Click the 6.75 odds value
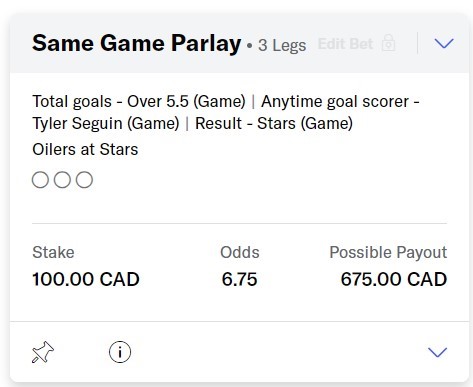The height and width of the screenshot is (387, 473). coord(240,279)
